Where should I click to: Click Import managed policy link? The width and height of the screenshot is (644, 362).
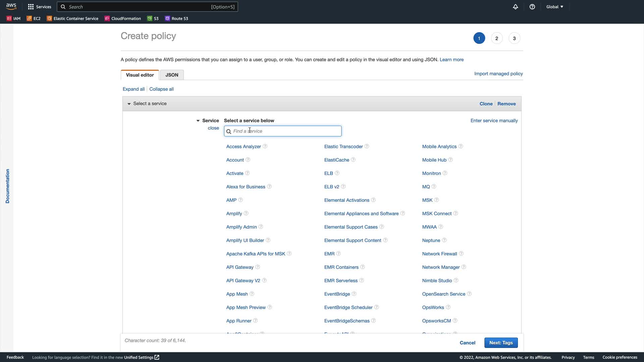coord(498,74)
